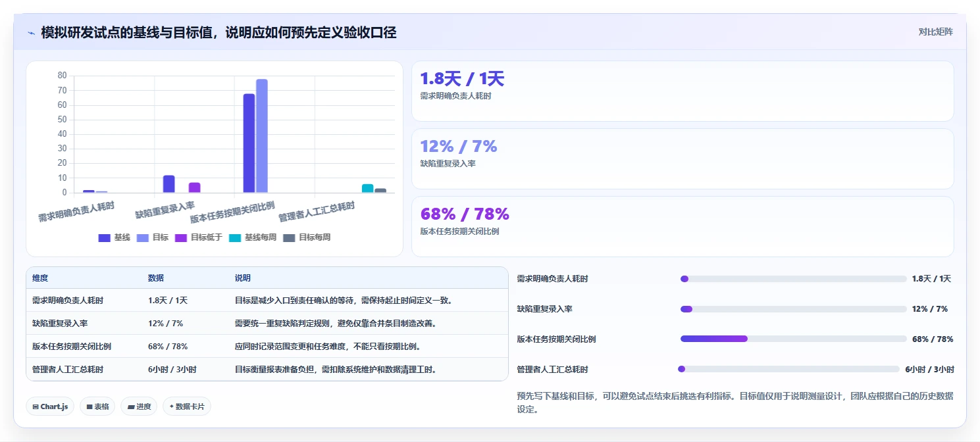Click the 进度 chip

click(139, 406)
